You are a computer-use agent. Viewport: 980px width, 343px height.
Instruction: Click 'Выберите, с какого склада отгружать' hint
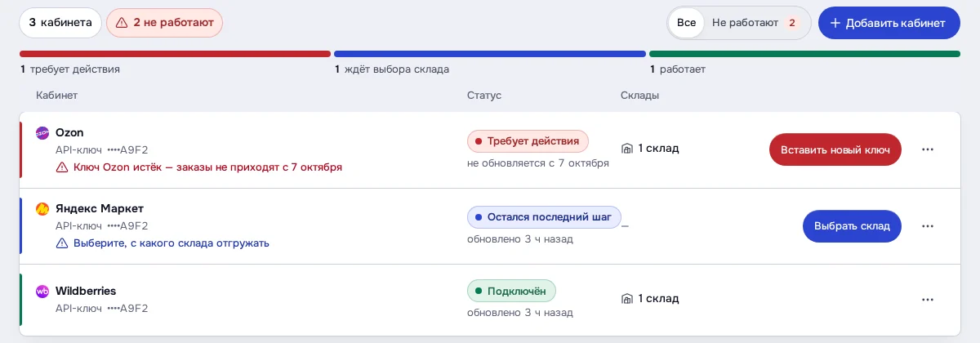[x=171, y=243]
